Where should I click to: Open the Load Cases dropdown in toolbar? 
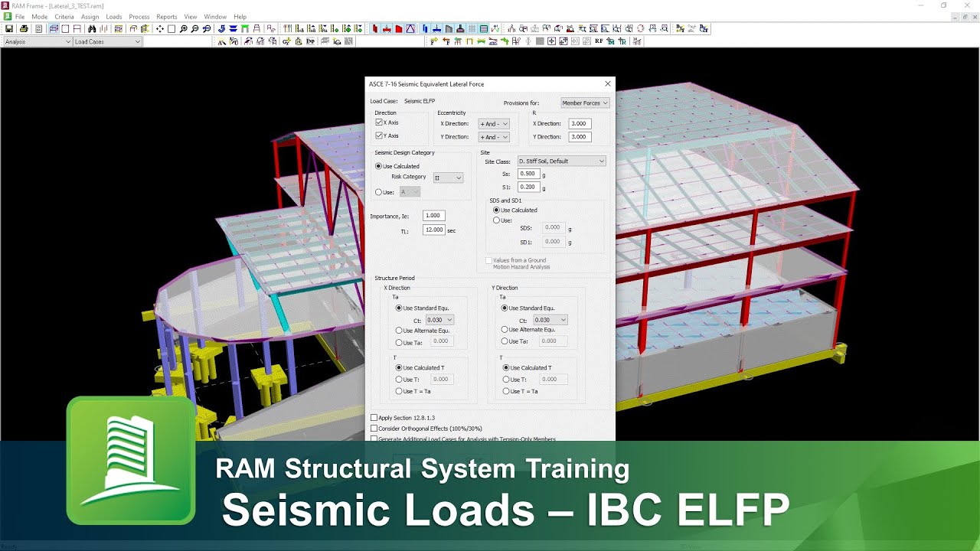pos(107,42)
